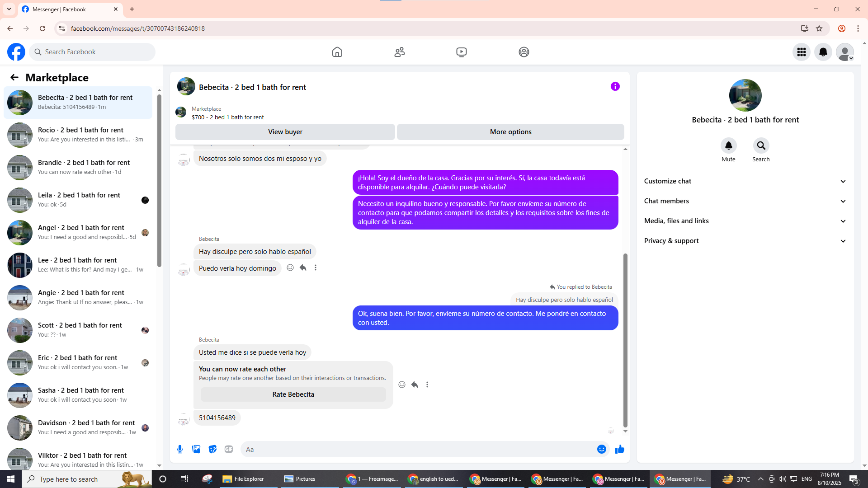Click Rate Bebecita button
This screenshot has height=488, width=868.
point(293,394)
